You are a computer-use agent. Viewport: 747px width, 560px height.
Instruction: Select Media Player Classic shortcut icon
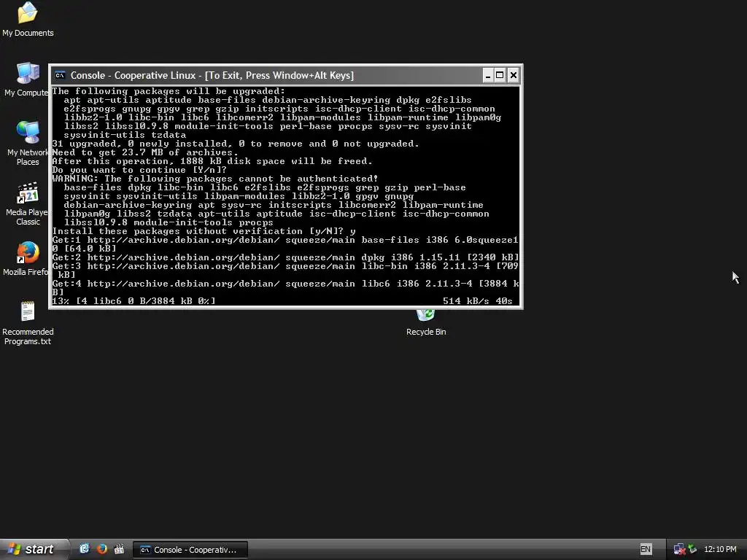point(28,203)
